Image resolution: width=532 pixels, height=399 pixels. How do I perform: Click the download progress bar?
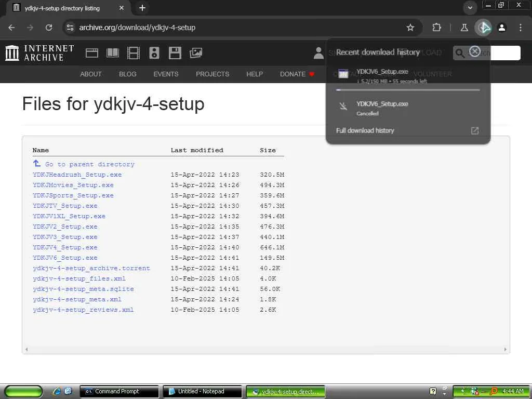point(408,90)
